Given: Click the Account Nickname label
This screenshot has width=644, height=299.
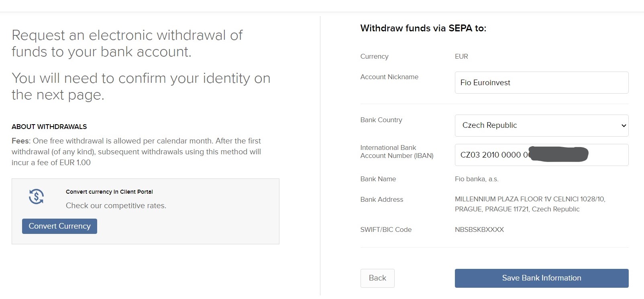Looking at the screenshot, I should (389, 77).
